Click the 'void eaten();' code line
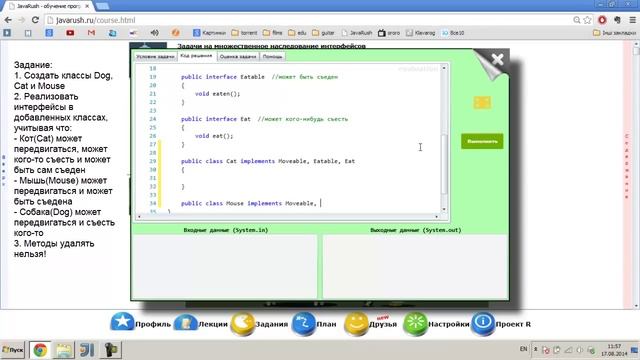Image resolution: width=640 pixels, height=360 pixels. click(218, 93)
